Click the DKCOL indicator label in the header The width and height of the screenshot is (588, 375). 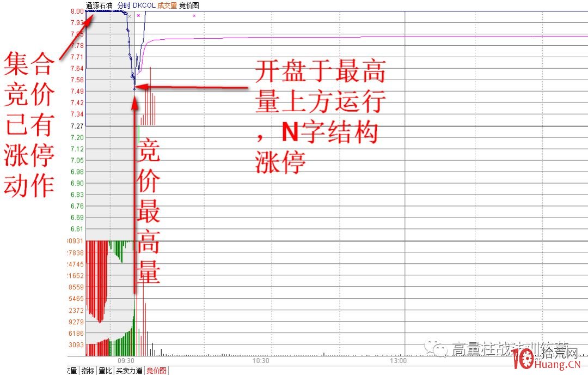click(144, 5)
